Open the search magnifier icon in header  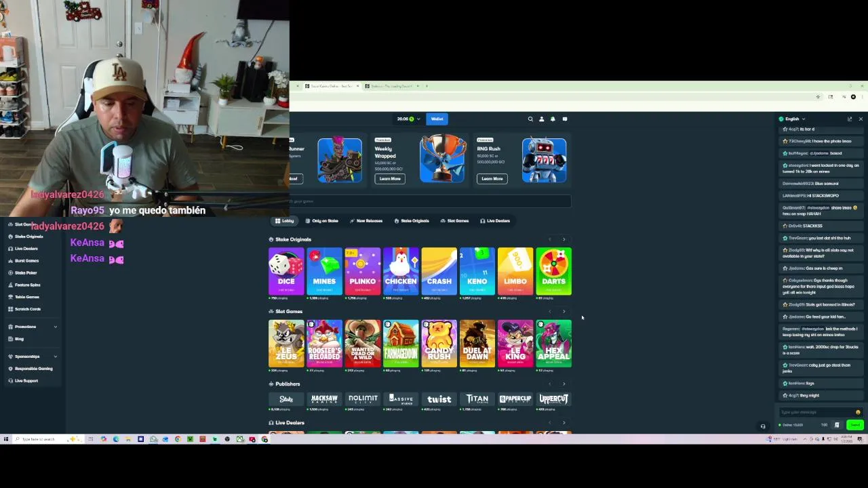[530, 119]
